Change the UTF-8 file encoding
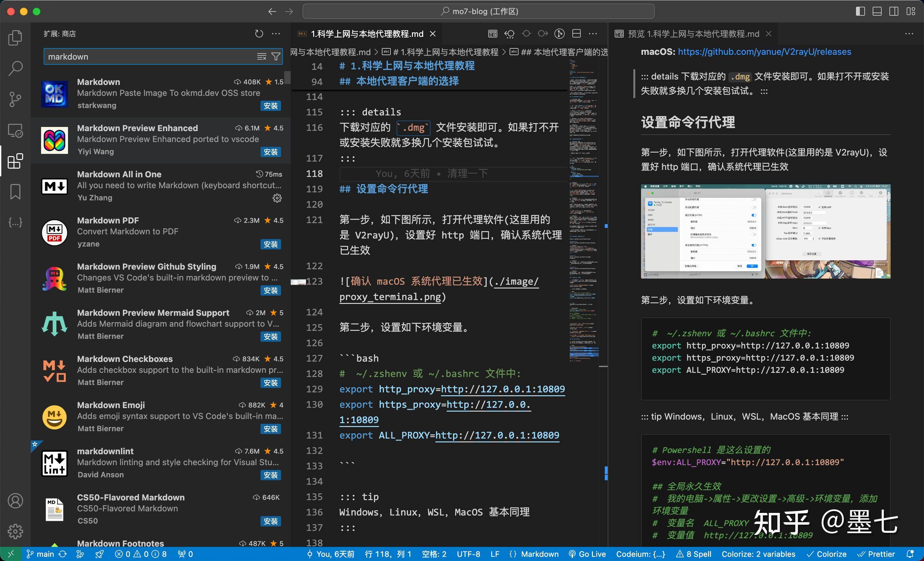Screen dimensions: 924x561 pos(468,554)
